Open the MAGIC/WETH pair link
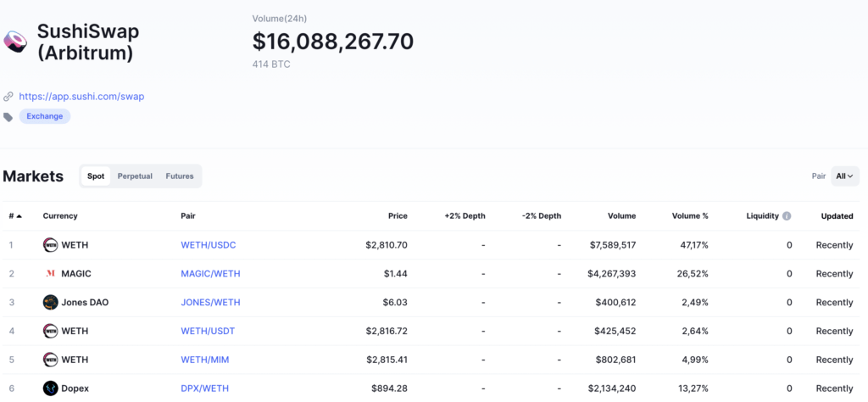868x402 pixels. (x=210, y=274)
